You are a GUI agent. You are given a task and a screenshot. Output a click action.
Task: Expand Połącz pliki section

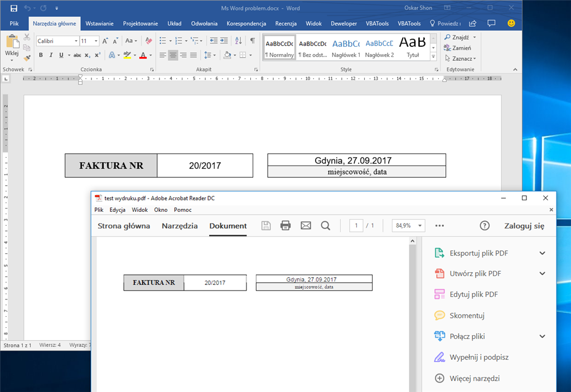pos(542,336)
